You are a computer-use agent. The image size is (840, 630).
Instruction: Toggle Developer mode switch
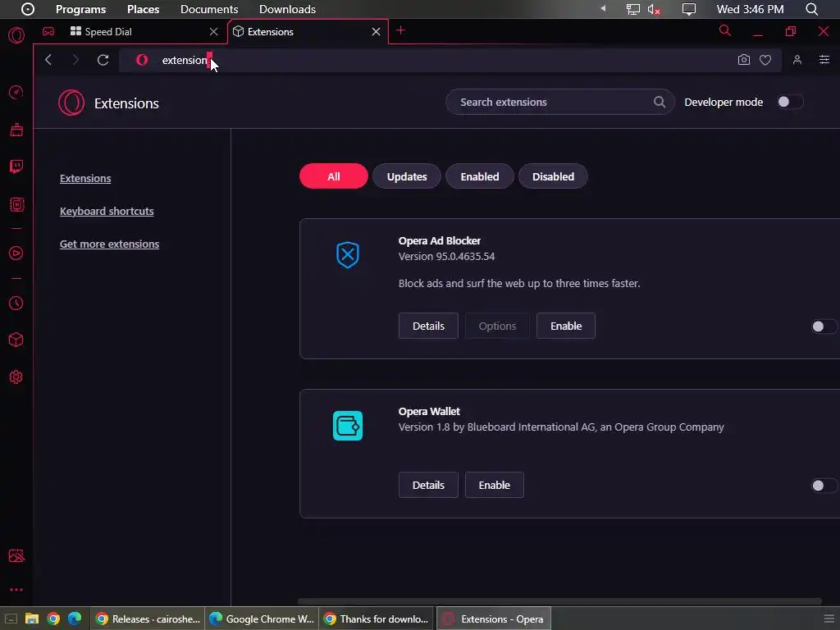(x=790, y=102)
